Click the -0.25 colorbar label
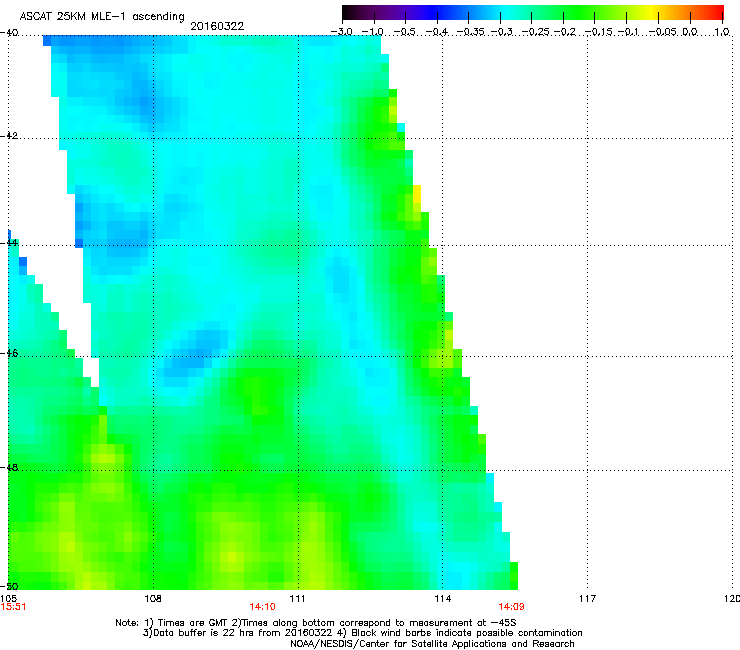This screenshot has width=740, height=650. pos(536,32)
